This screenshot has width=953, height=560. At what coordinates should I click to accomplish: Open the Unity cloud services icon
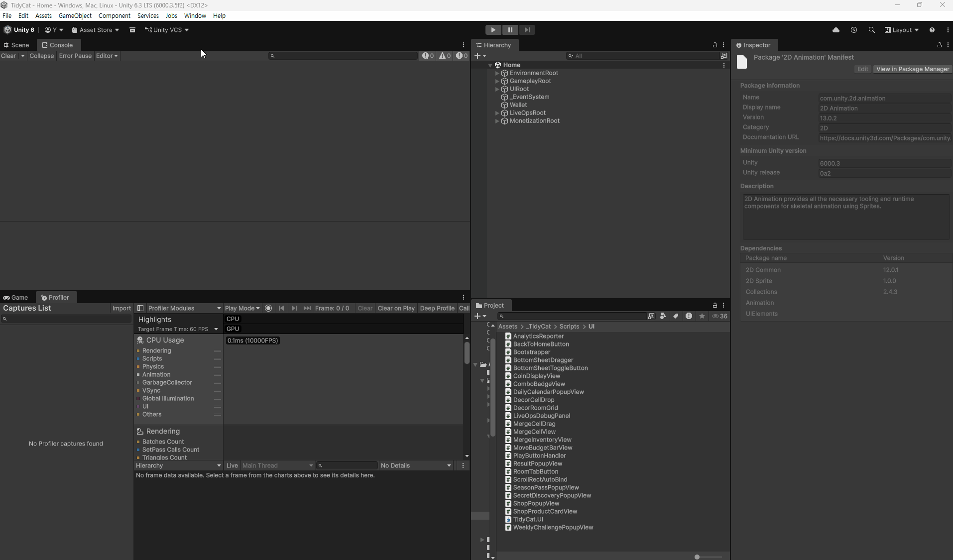[x=836, y=30]
